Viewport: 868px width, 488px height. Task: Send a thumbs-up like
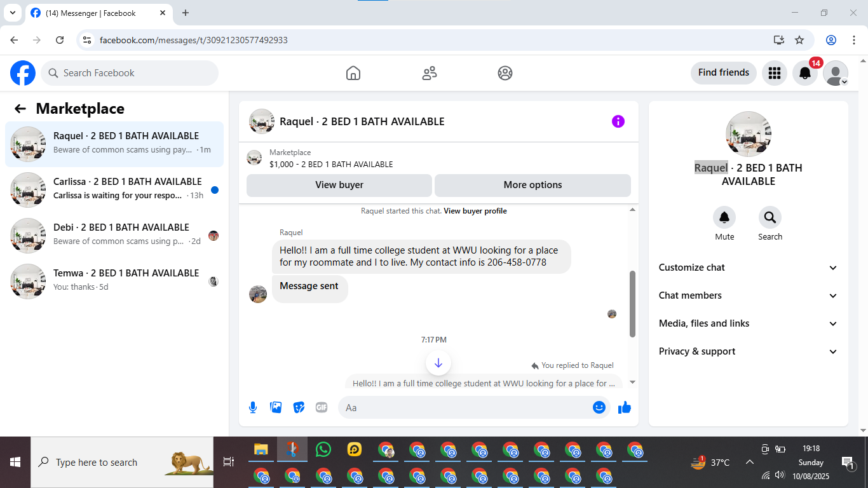pos(625,407)
